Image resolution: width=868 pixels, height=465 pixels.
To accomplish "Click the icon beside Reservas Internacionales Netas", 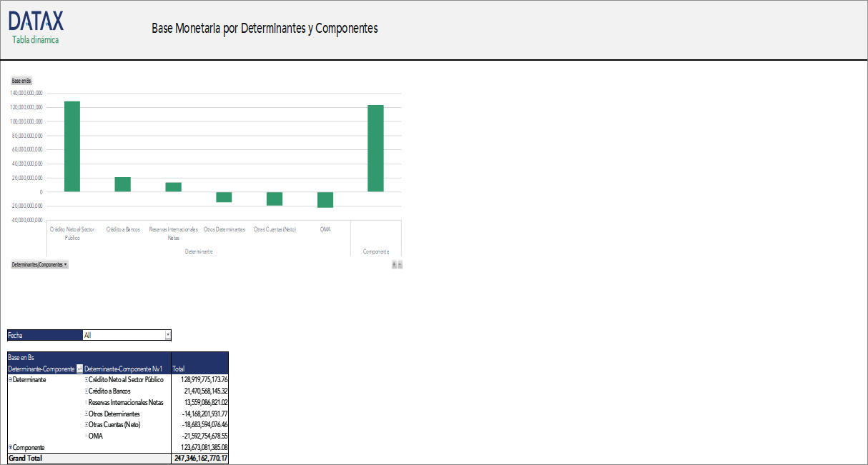I will (87, 402).
